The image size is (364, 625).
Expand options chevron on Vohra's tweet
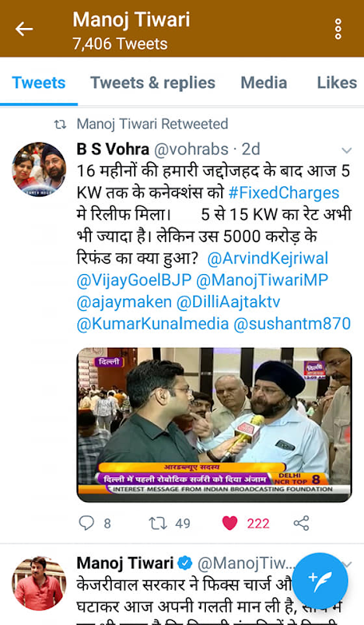click(347, 150)
